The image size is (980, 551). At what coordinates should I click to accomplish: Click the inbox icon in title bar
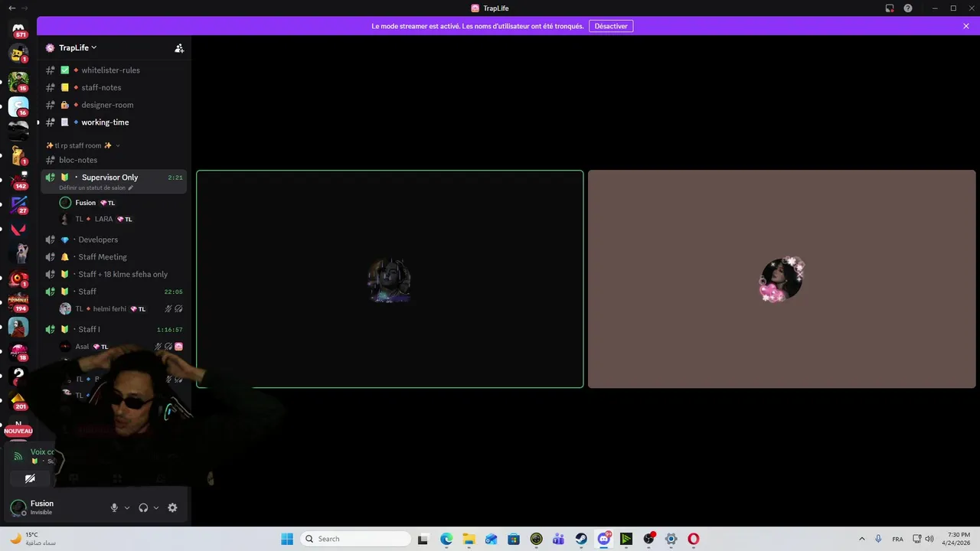(890, 8)
